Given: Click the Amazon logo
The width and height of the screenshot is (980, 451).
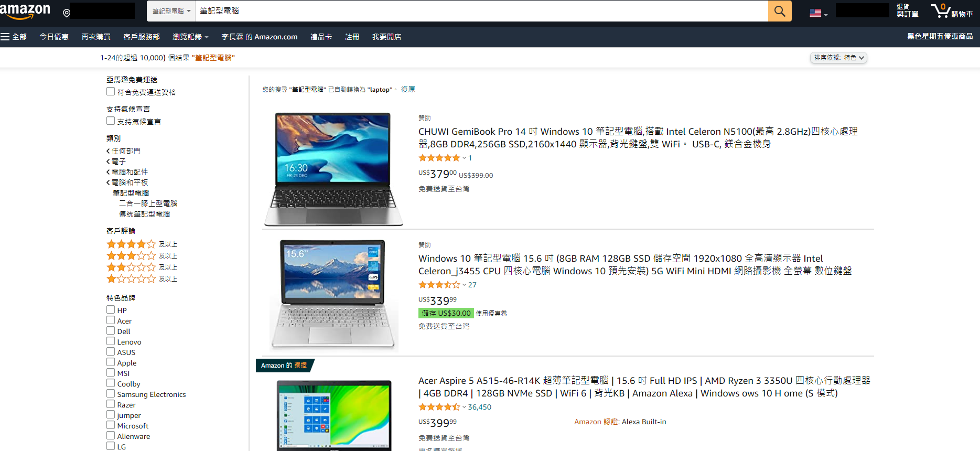Looking at the screenshot, I should tap(25, 11).
